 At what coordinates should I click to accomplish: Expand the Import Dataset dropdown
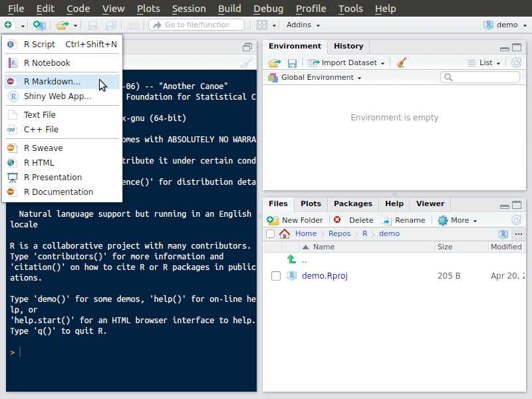(346, 63)
